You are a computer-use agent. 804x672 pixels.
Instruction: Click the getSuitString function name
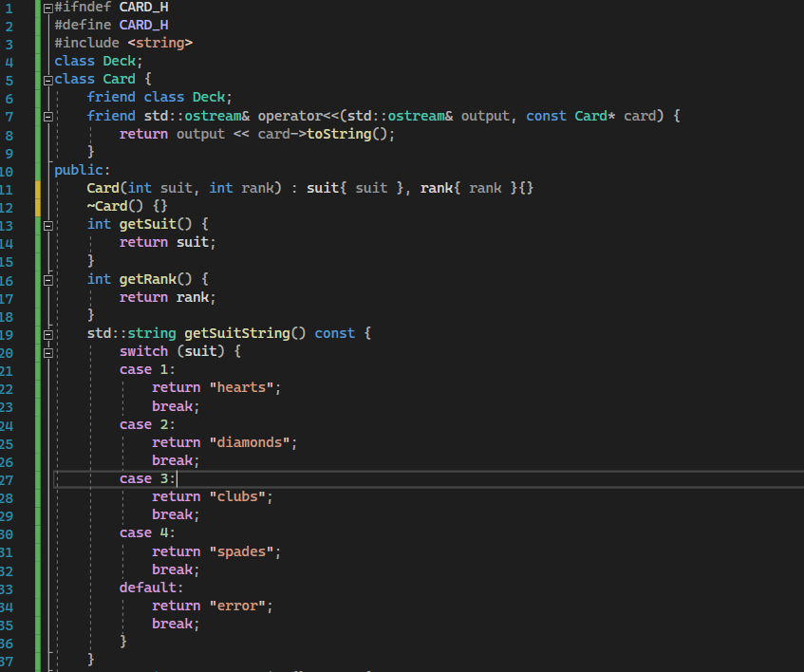[x=237, y=334]
